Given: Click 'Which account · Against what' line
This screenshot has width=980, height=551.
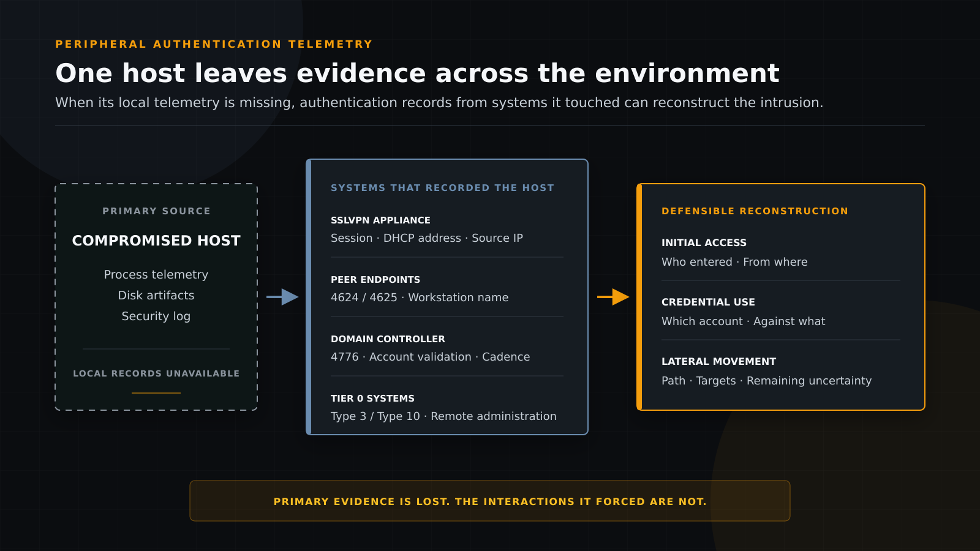Looking at the screenshot, I should click(x=743, y=321).
